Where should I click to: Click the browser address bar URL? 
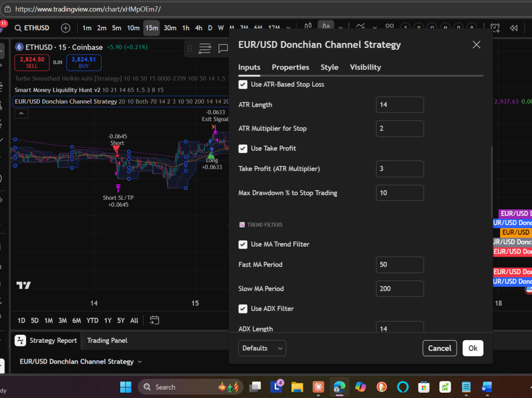(88, 9)
